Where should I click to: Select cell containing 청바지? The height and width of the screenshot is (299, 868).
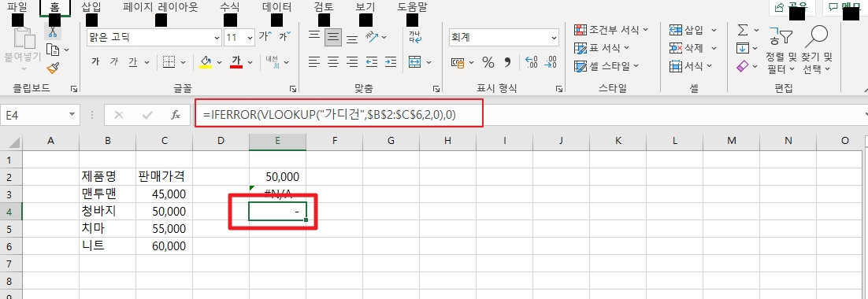[x=107, y=211]
